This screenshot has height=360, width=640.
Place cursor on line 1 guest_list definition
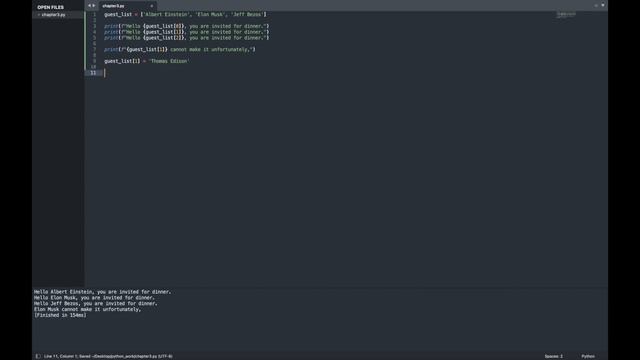pos(185,14)
